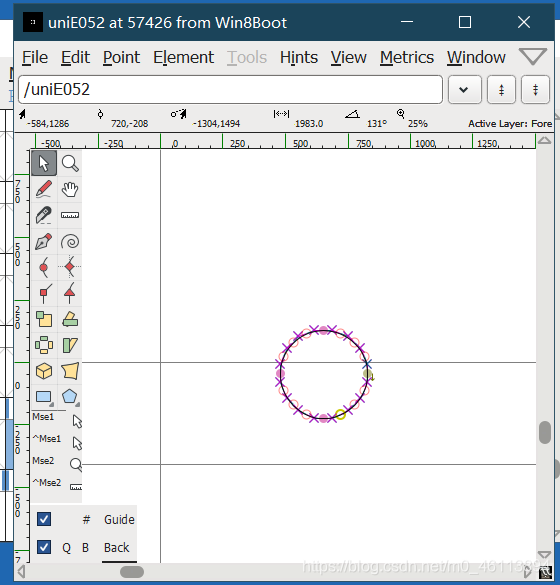Viewport: 560px width, 585px height.
Task: Open the glyph name dropdown arrow
Action: pos(464,90)
